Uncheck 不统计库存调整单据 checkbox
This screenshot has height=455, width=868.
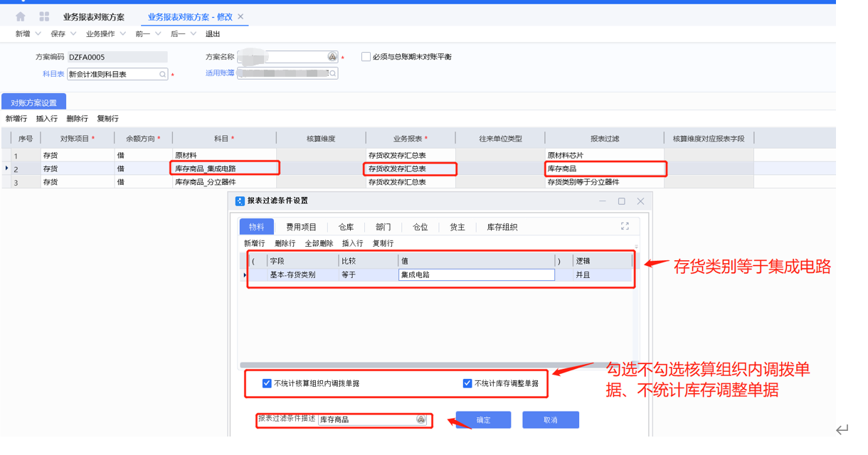[x=467, y=383]
